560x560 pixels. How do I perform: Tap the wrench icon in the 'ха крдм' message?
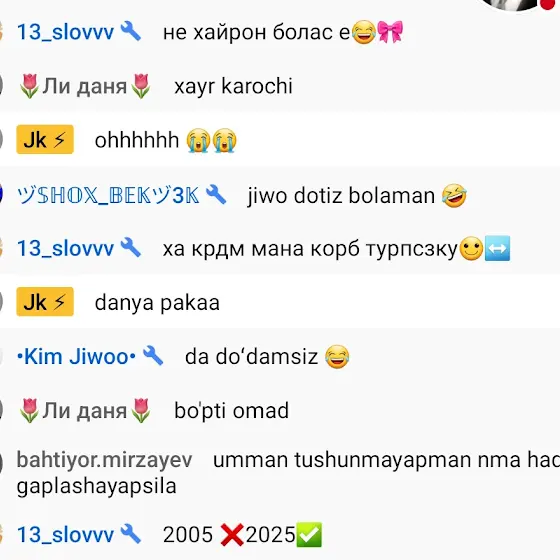click(131, 248)
